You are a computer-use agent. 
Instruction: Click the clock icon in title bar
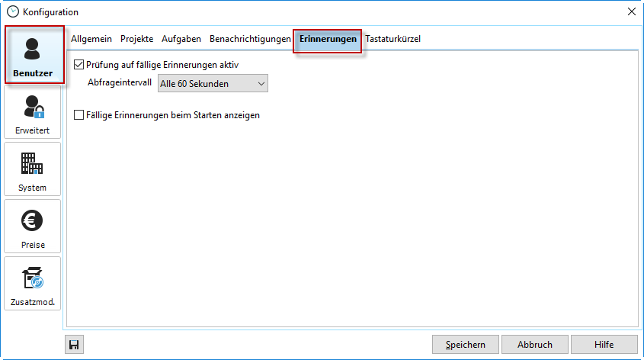(x=12, y=11)
